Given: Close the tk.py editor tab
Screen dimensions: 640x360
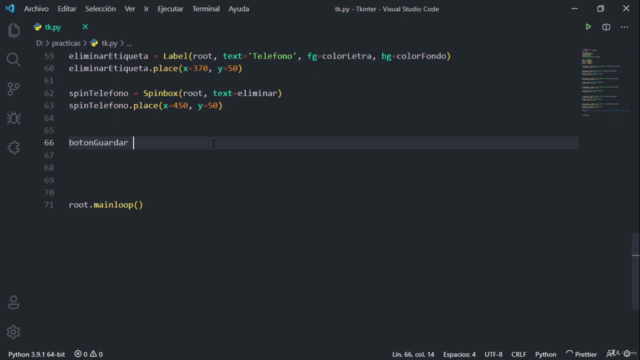Looking at the screenshot, I should tap(85, 27).
